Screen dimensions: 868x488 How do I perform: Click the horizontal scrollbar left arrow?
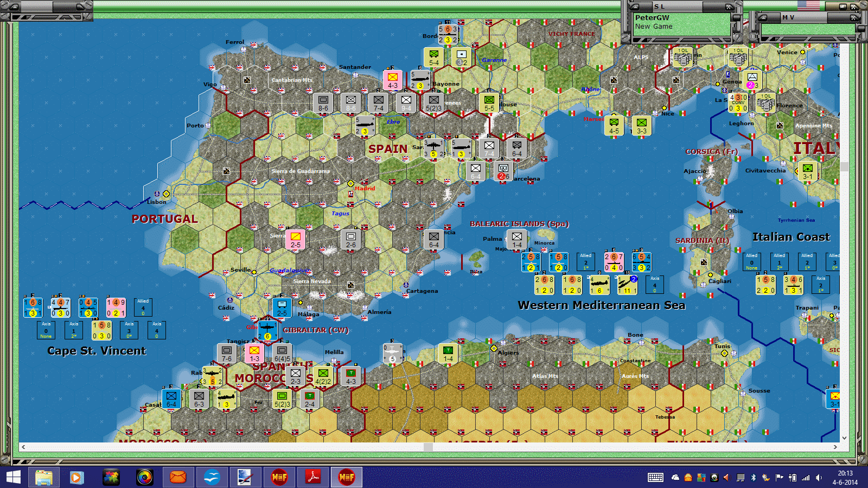(x=23, y=447)
